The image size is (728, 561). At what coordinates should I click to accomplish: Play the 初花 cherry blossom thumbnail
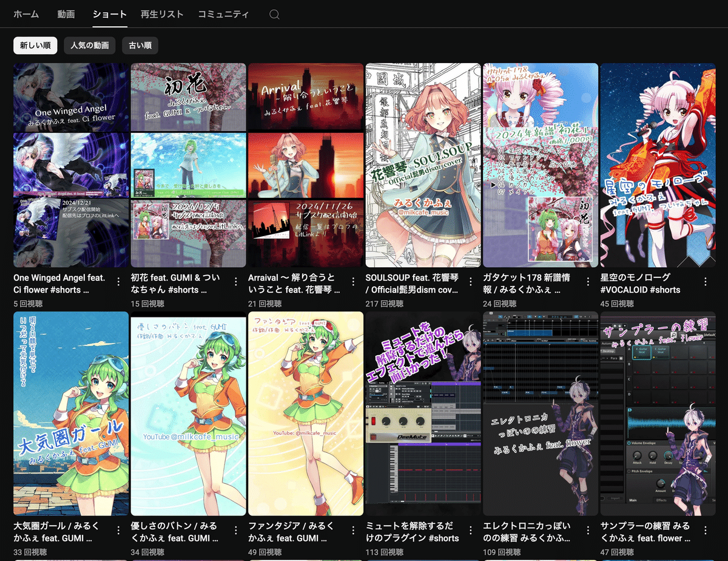pos(188,165)
